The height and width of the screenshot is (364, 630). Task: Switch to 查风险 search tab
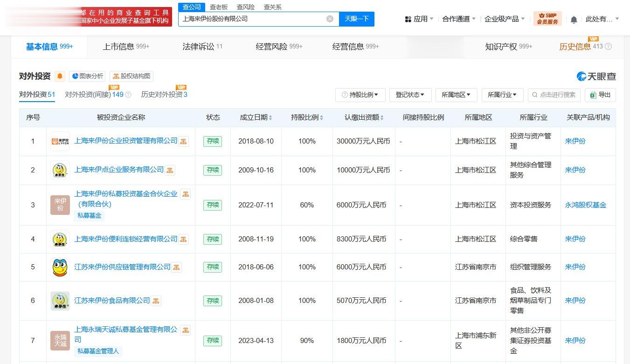(246, 7)
